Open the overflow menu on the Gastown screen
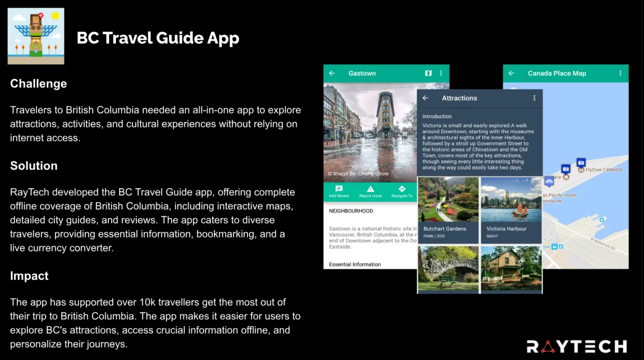 (441, 74)
